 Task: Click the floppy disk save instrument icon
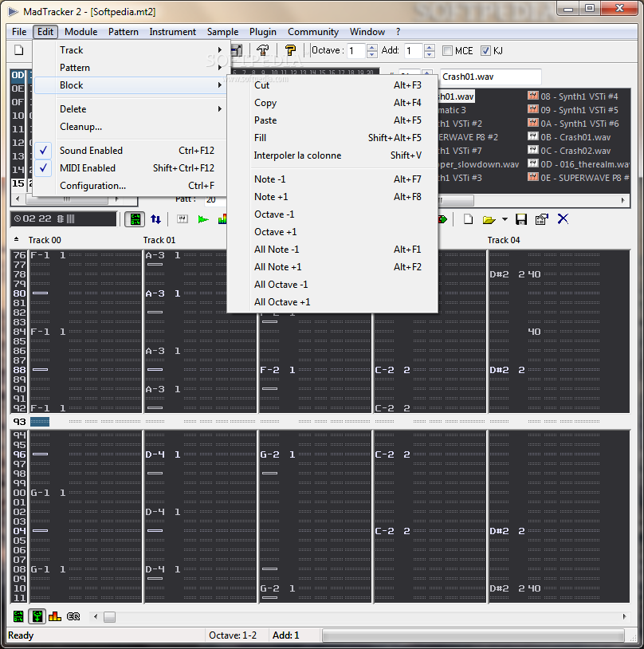click(521, 219)
